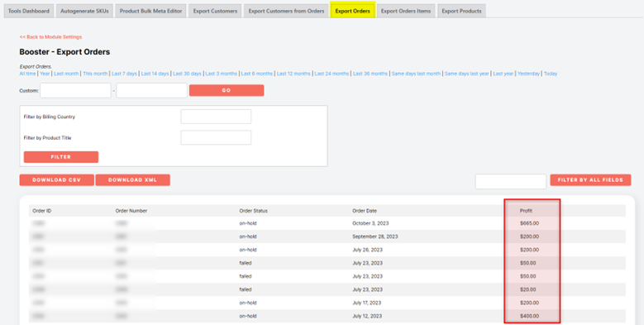644x325 pixels.
Task: Select Last 36 months range
Action: click(370, 74)
